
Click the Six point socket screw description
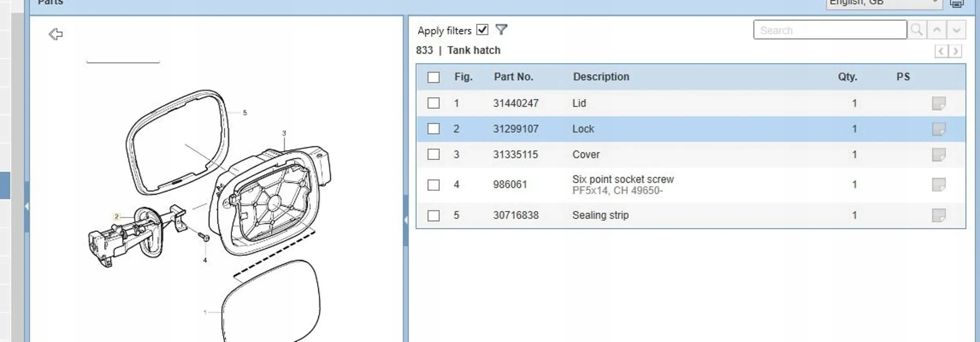[x=623, y=179]
